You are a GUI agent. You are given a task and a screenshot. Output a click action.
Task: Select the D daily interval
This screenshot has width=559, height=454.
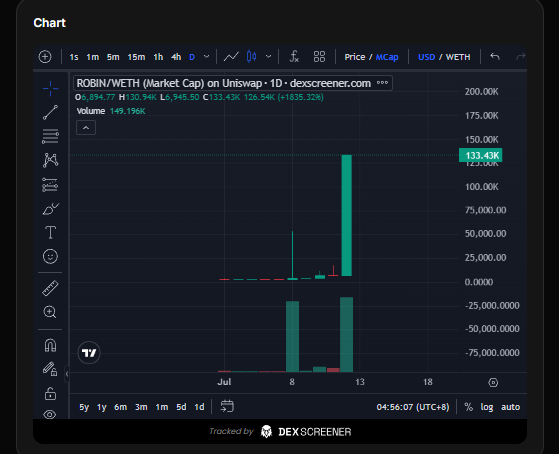192,57
